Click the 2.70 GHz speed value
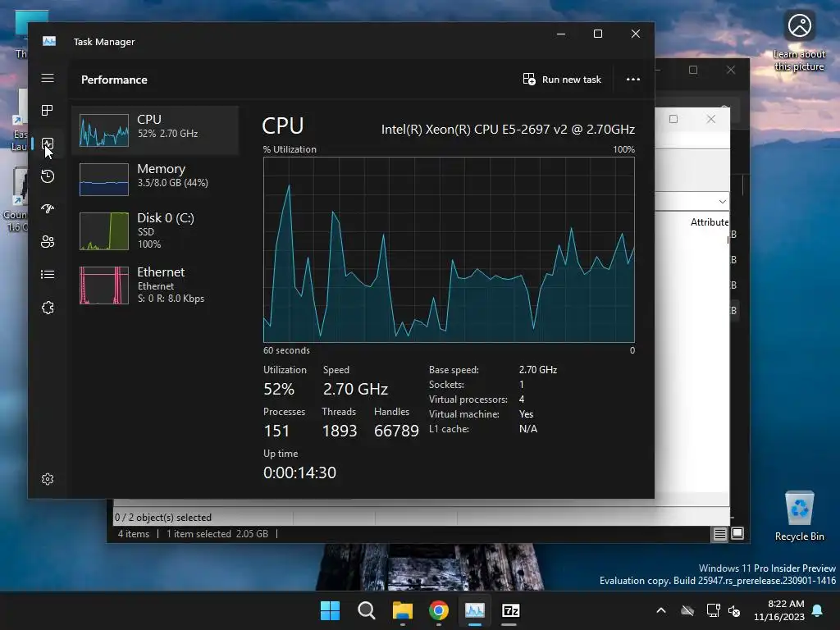Image resolution: width=840 pixels, height=630 pixels. point(355,389)
